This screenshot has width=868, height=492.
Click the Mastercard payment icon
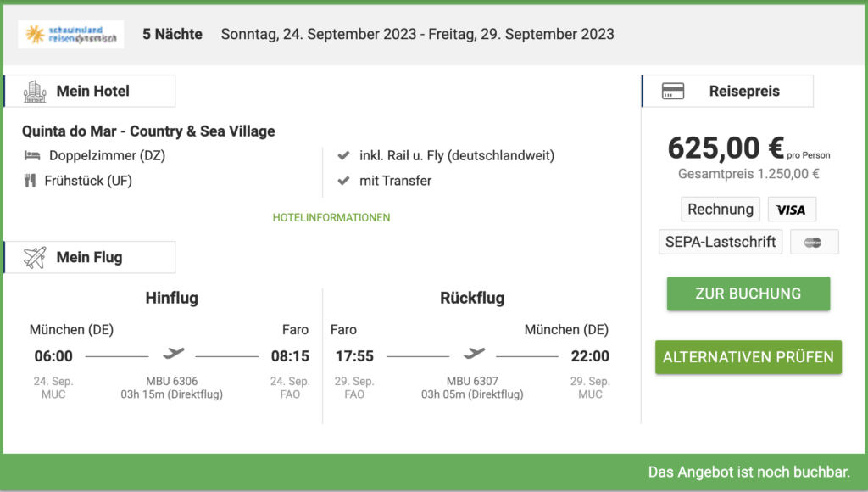coord(815,242)
